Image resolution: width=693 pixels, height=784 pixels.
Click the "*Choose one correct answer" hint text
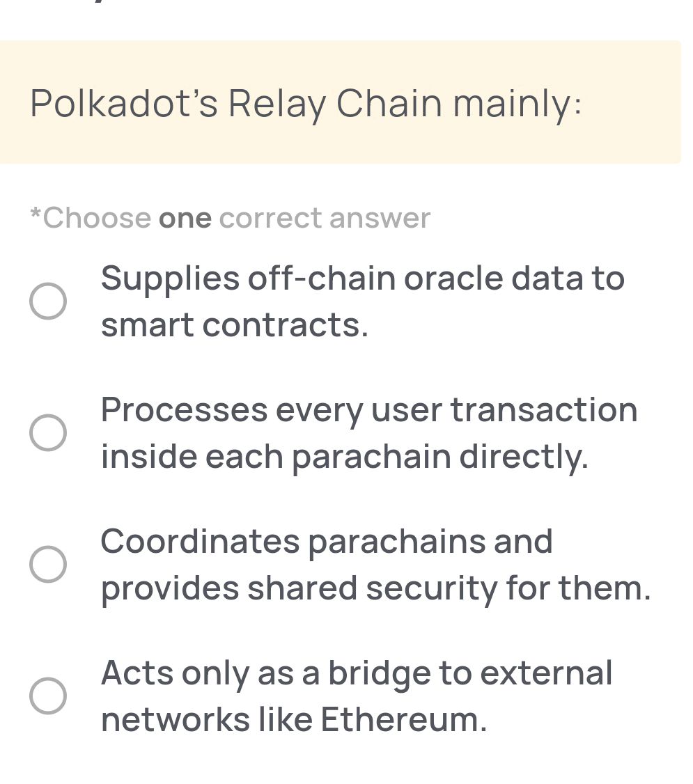229,217
